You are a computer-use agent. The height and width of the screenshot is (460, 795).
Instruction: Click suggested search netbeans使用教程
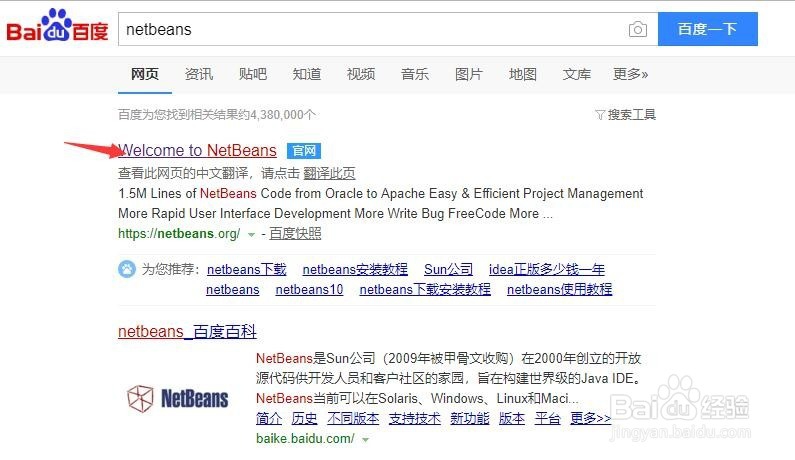(x=559, y=290)
